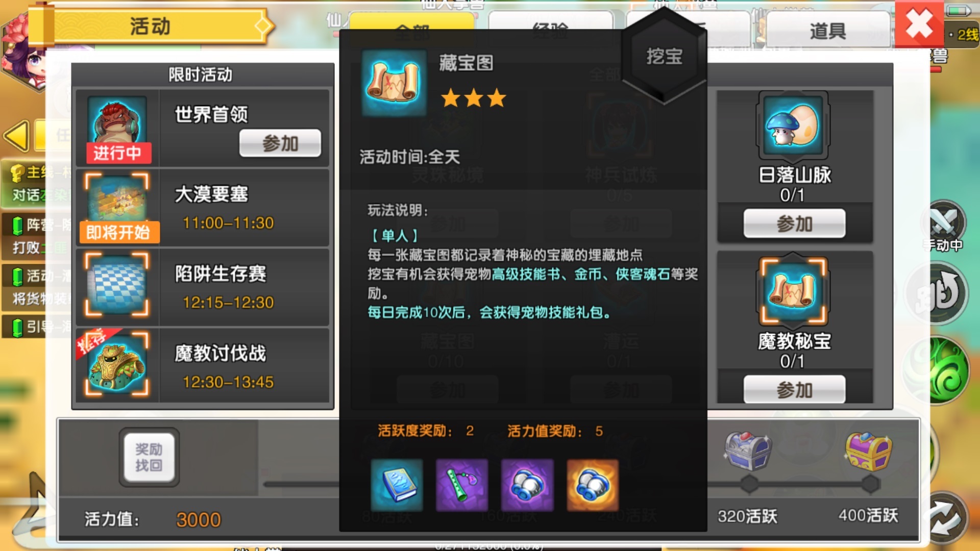Select the 魔教秘宝 treasure map icon
The image size is (980, 551).
pos(794,291)
